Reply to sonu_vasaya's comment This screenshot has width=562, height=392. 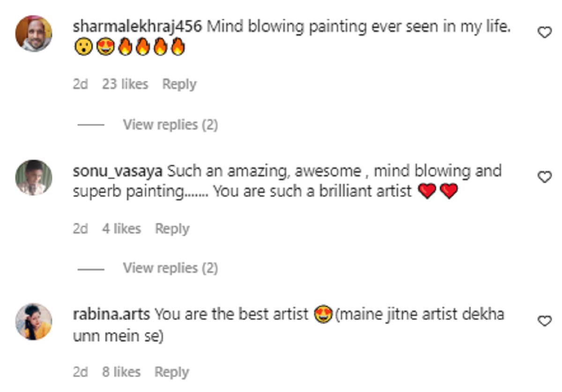[x=172, y=229]
